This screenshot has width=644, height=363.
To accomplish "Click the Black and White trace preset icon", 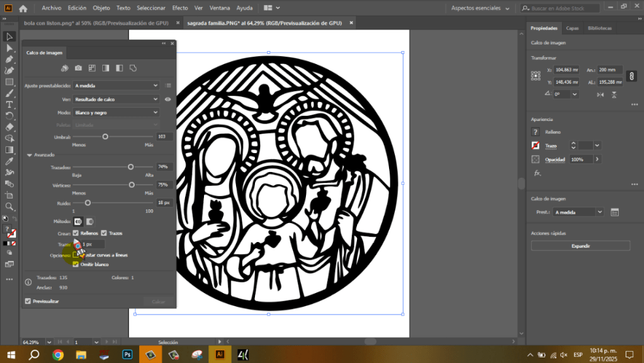I will [x=119, y=67].
